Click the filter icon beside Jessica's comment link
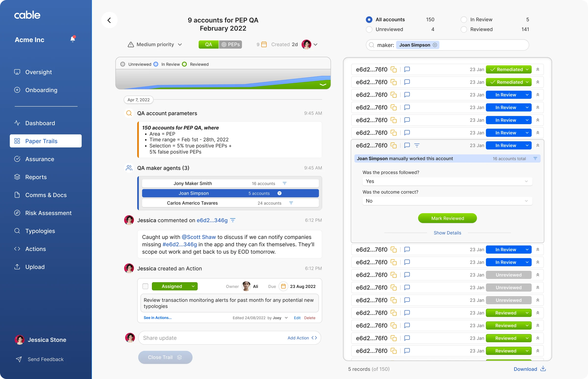This screenshot has width=588, height=379. (x=233, y=220)
